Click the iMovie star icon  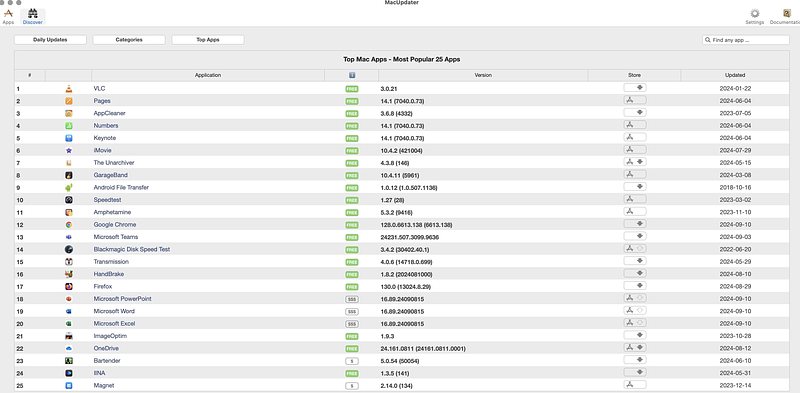(x=69, y=151)
